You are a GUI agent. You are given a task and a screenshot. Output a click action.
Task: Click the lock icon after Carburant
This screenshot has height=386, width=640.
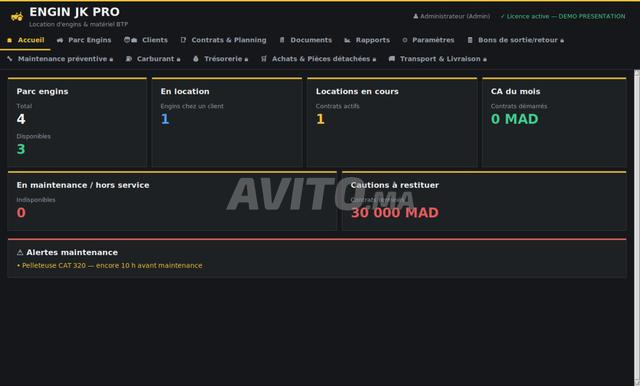(178, 60)
